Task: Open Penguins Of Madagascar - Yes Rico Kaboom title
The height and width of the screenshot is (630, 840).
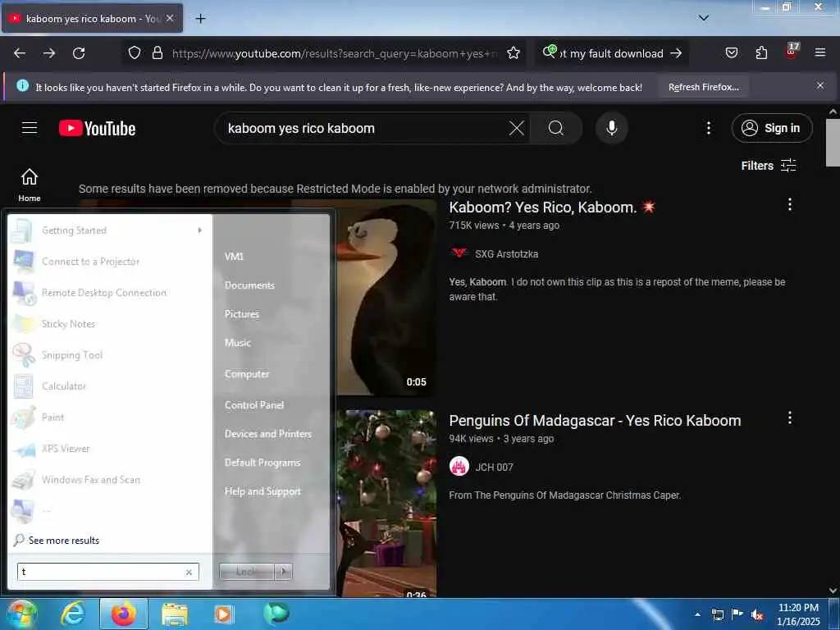Action: pyautogui.click(x=595, y=421)
